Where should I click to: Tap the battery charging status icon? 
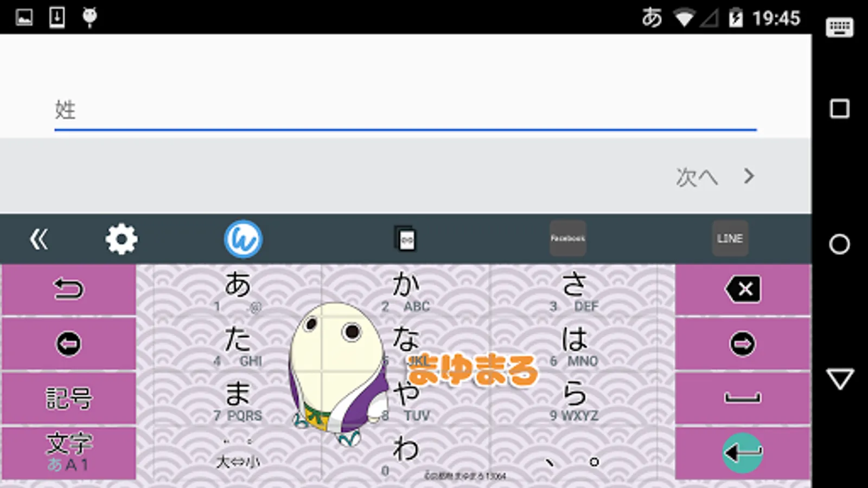tap(736, 18)
